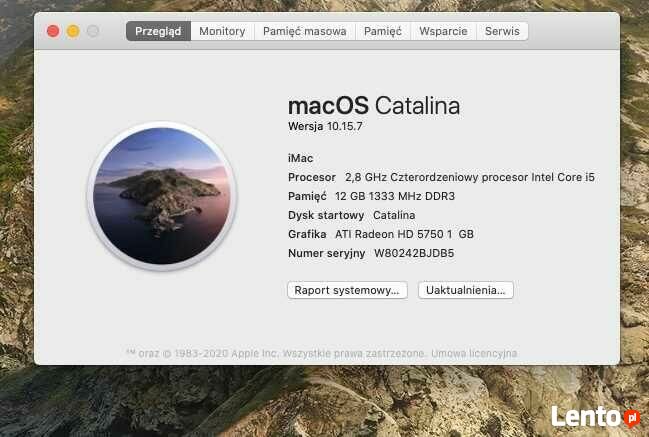Open Uaktualnienia software updates
Image resolution: width=649 pixels, height=437 pixels.
466,290
